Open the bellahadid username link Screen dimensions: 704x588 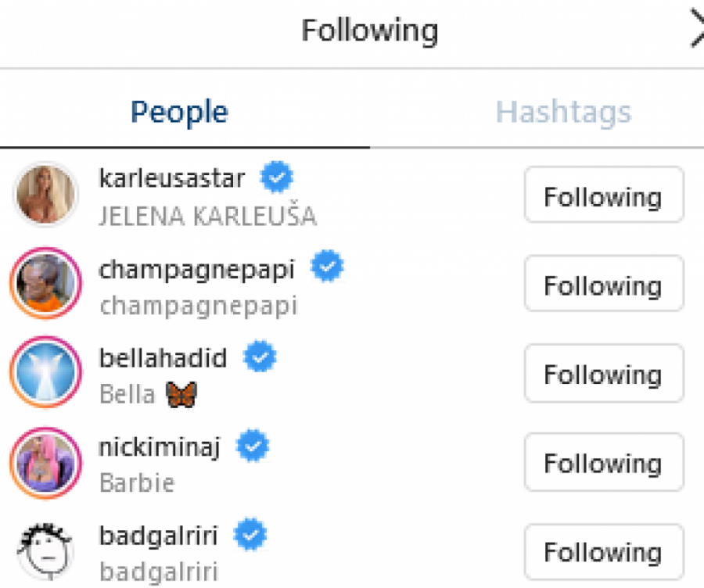pyautogui.click(x=163, y=358)
